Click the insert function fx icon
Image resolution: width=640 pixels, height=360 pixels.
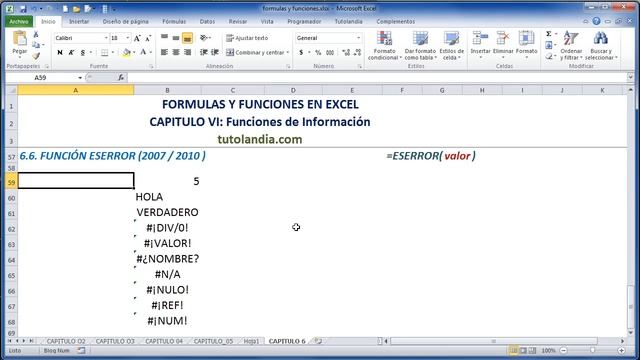click(121, 78)
